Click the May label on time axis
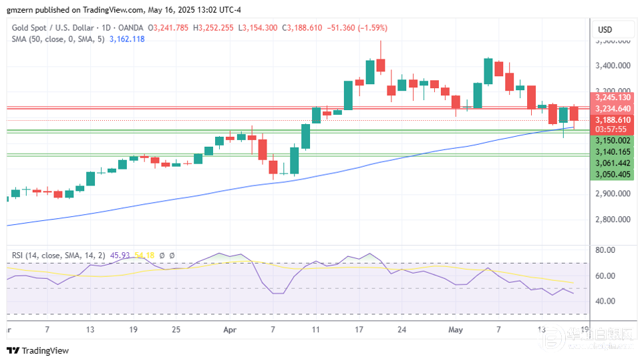Viewport: 644px width, 363px height. pyautogui.click(x=456, y=330)
